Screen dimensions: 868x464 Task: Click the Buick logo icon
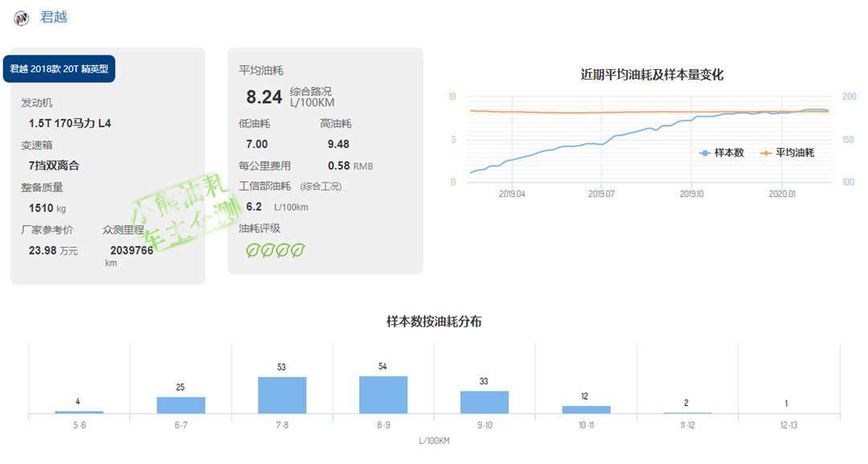click(x=22, y=18)
